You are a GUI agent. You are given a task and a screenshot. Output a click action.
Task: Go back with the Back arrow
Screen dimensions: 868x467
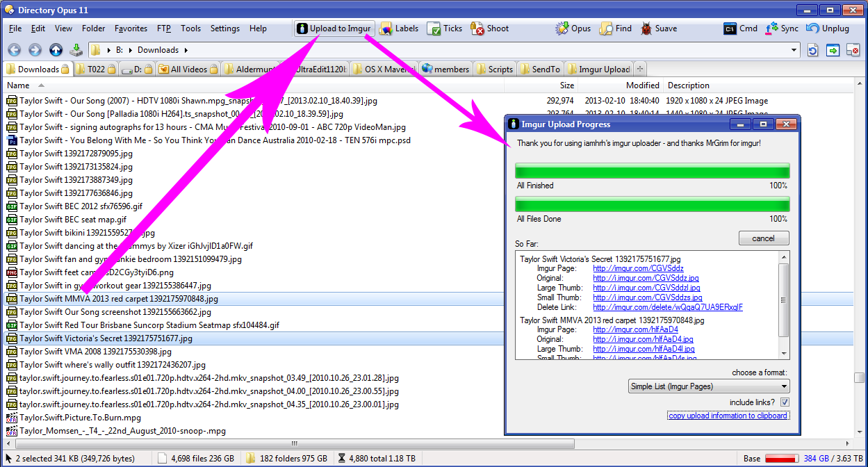pyautogui.click(x=15, y=50)
